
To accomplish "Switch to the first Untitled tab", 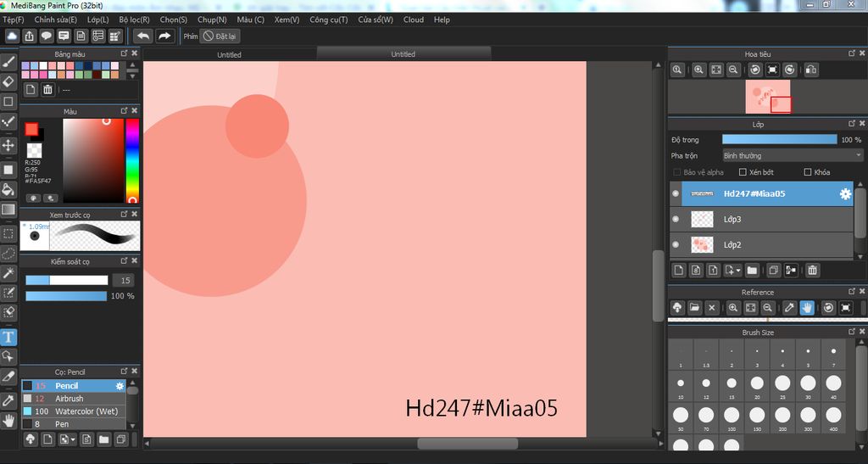I will (x=229, y=54).
